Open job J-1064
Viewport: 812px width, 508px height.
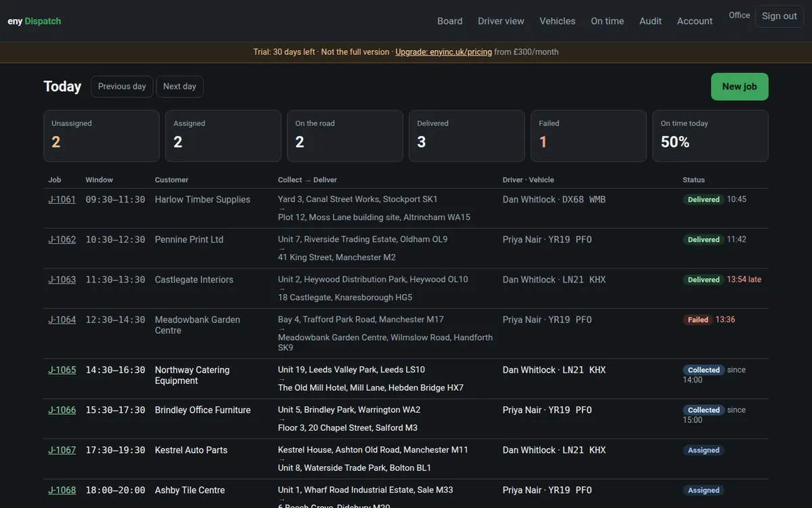[62, 320]
